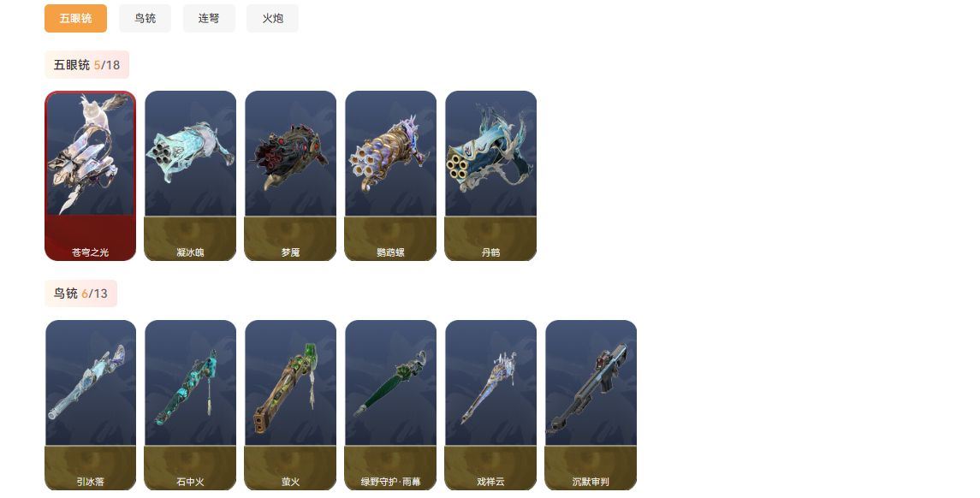The height and width of the screenshot is (498, 980).
Task: Open the 戏祥云 skin card
Action: click(x=490, y=405)
